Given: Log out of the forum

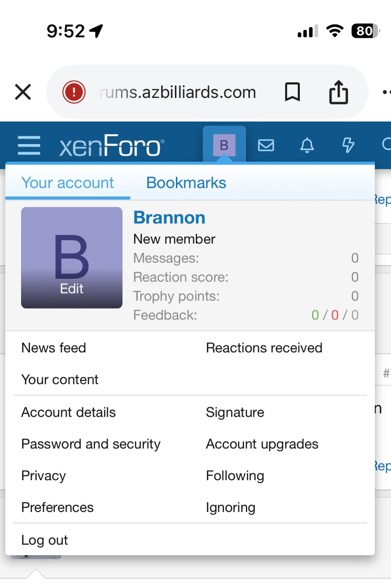Looking at the screenshot, I should click(45, 540).
